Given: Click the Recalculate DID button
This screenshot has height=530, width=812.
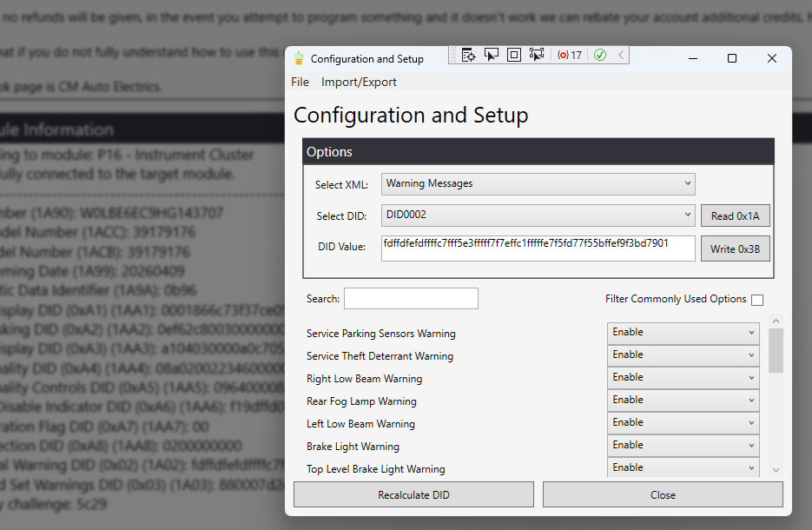Looking at the screenshot, I should pos(413,494).
